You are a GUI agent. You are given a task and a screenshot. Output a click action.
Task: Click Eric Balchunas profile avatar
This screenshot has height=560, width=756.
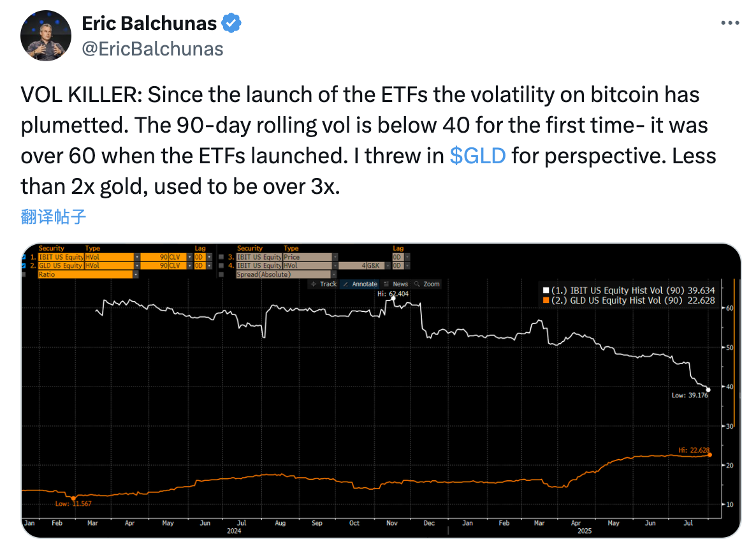click(x=46, y=36)
